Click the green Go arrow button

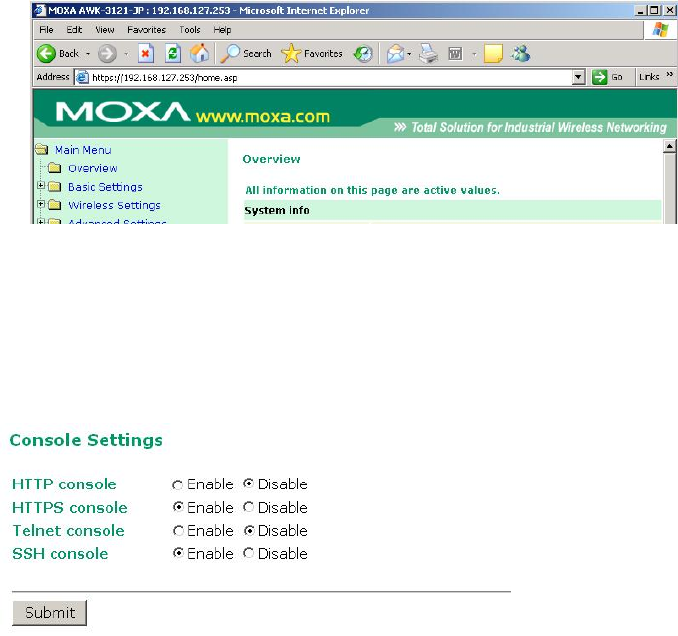tap(599, 77)
